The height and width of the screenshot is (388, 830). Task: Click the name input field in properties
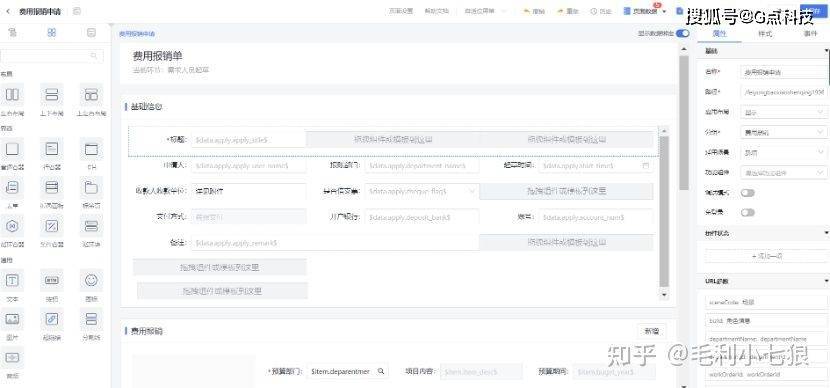784,71
